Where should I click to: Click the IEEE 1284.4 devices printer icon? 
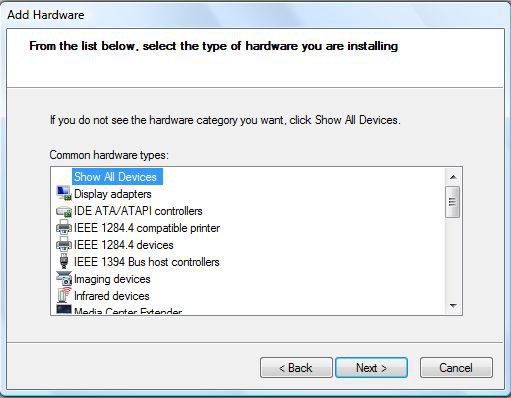[x=64, y=244]
